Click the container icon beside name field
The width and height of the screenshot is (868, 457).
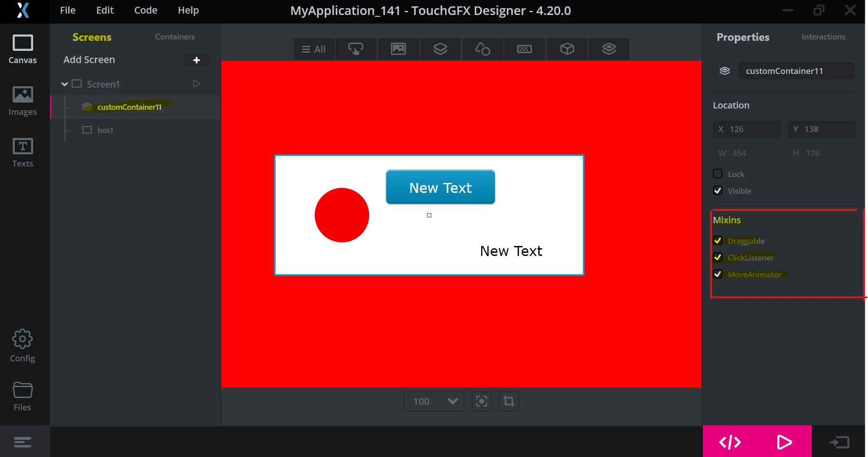(x=725, y=71)
